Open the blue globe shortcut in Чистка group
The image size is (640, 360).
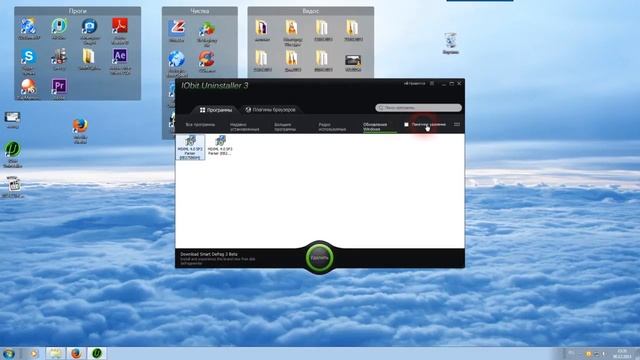pyautogui.click(x=176, y=64)
